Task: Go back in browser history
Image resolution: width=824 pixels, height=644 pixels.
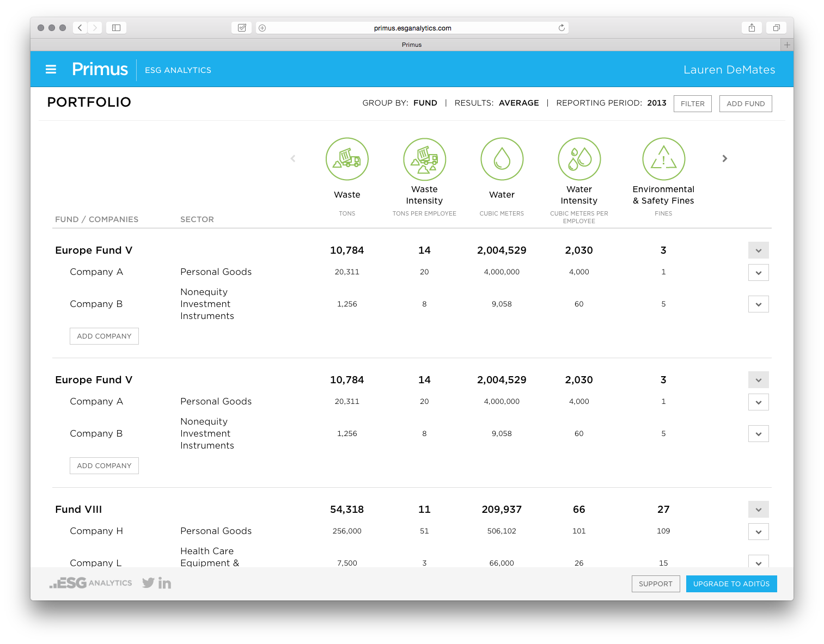Action: tap(80, 28)
